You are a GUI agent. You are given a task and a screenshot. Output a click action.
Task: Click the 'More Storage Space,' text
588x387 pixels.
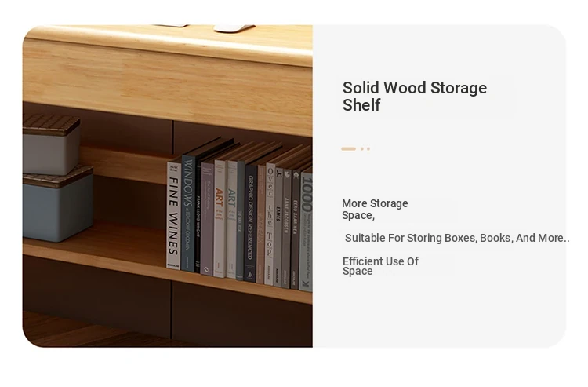375,210
